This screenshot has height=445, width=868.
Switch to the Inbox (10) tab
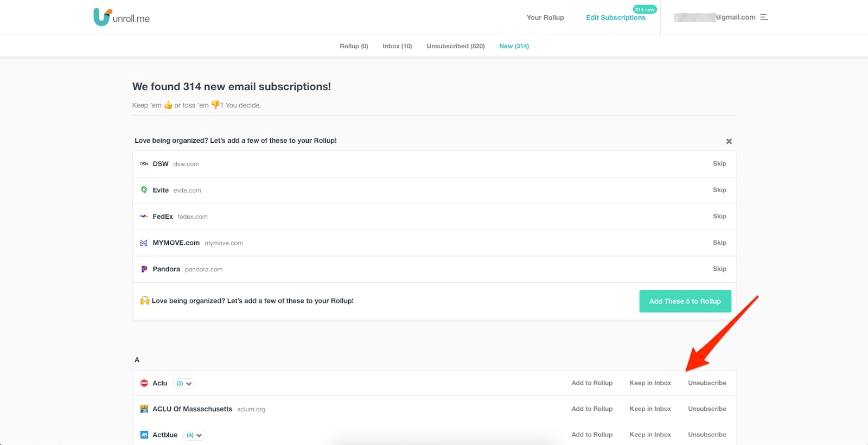[x=397, y=46]
